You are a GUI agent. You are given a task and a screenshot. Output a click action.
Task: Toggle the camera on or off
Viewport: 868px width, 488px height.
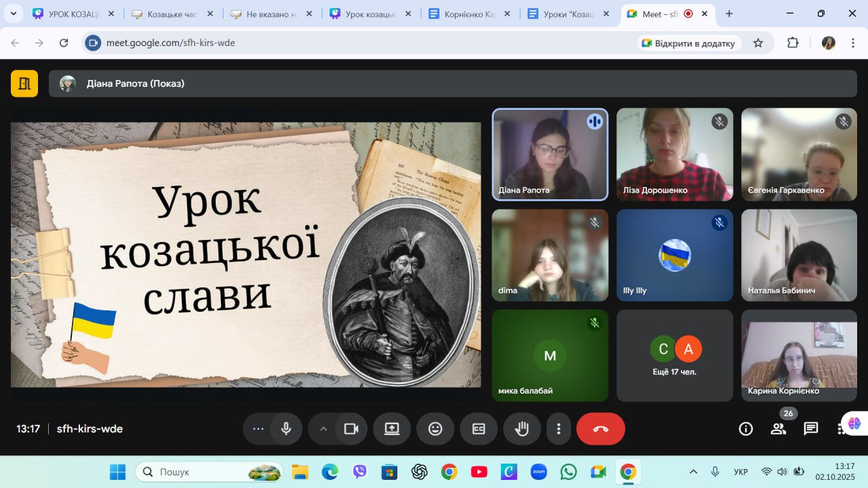tap(351, 429)
